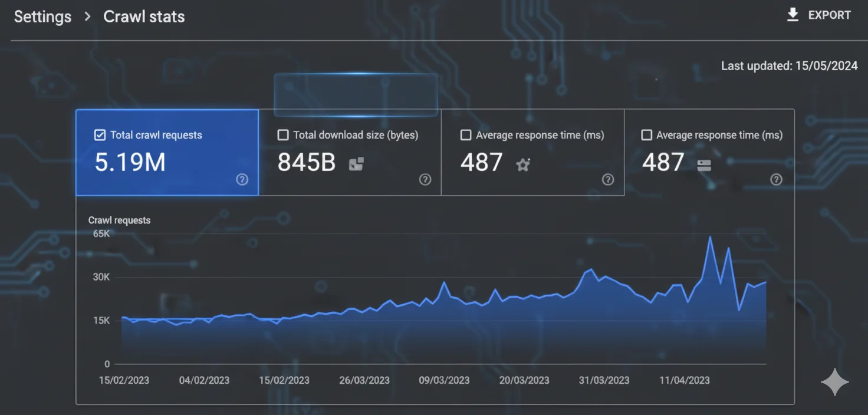Expand the breadcrumb arrow after Settings

(86, 17)
